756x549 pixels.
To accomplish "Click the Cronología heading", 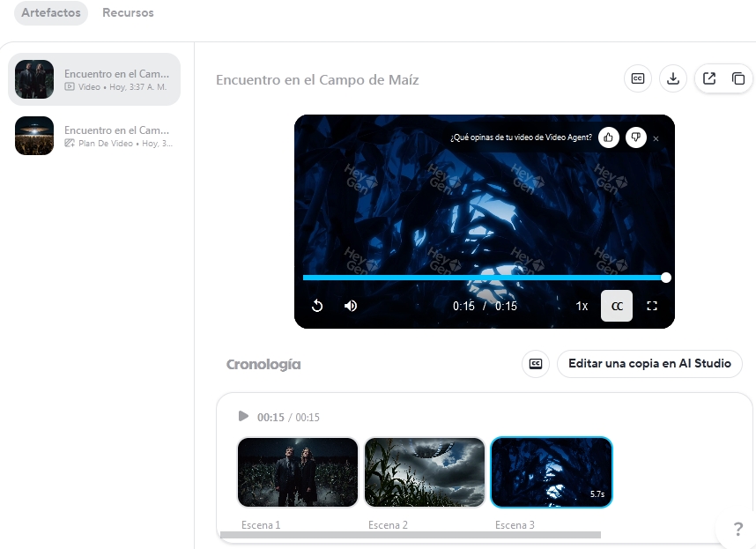I will (x=263, y=365).
